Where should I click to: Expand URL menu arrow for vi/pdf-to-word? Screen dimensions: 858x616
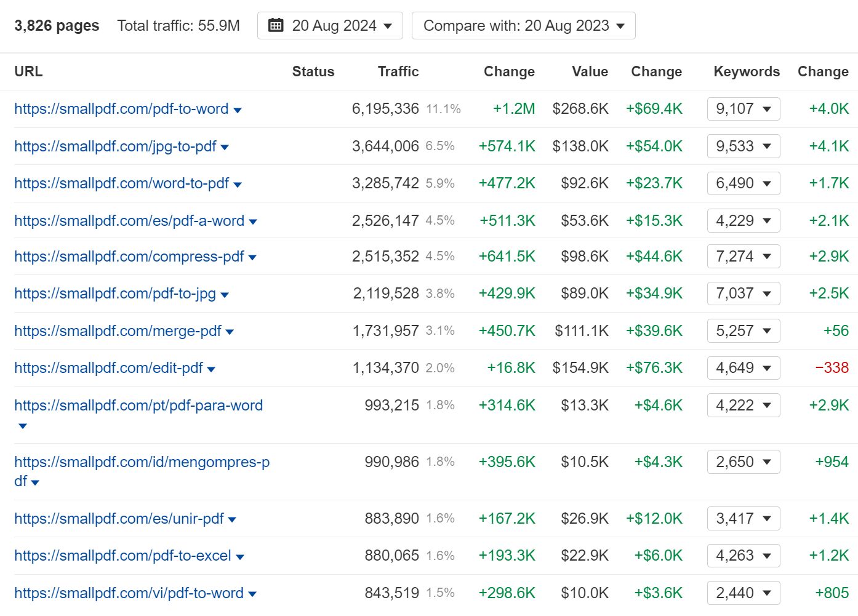(252, 594)
